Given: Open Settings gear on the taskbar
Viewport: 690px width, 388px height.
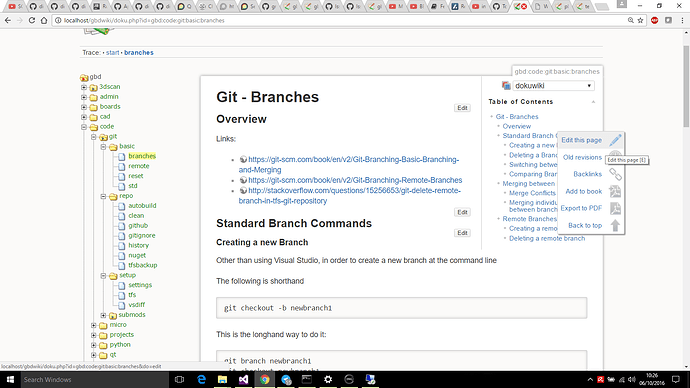Looking at the screenshot, I should [x=328, y=379].
